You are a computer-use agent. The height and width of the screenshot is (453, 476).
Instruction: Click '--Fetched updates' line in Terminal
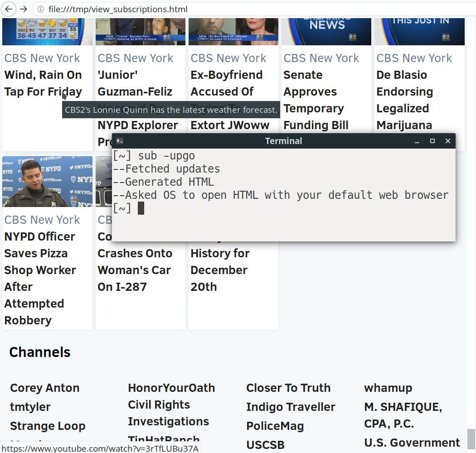166,169
